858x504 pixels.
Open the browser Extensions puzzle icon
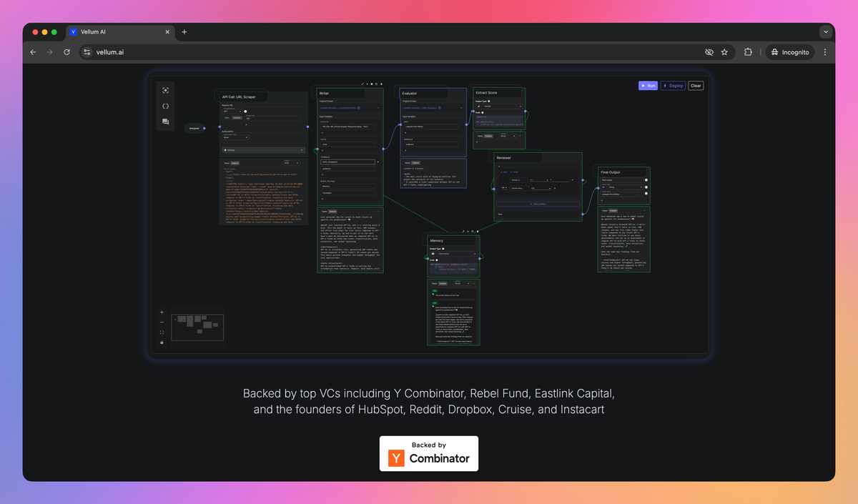click(x=748, y=52)
